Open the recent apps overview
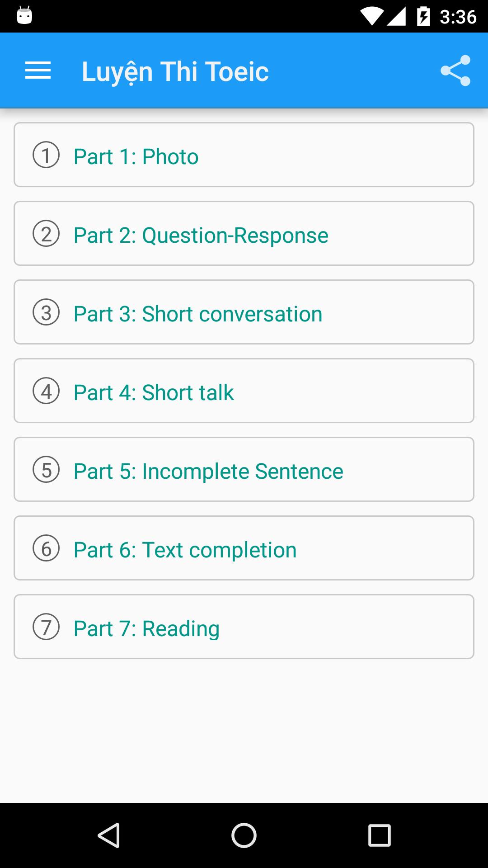 tap(379, 835)
